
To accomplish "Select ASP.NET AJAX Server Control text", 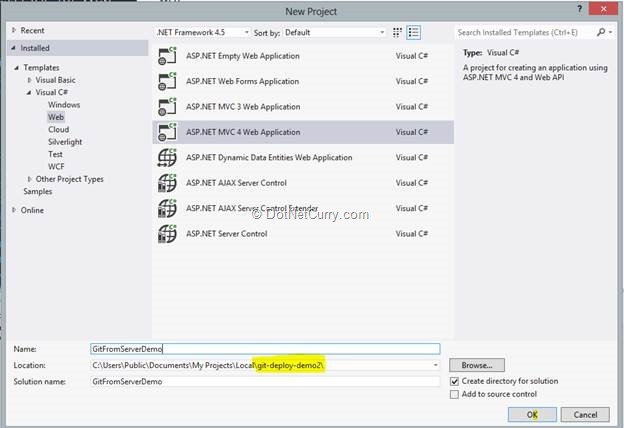I will tap(236, 183).
